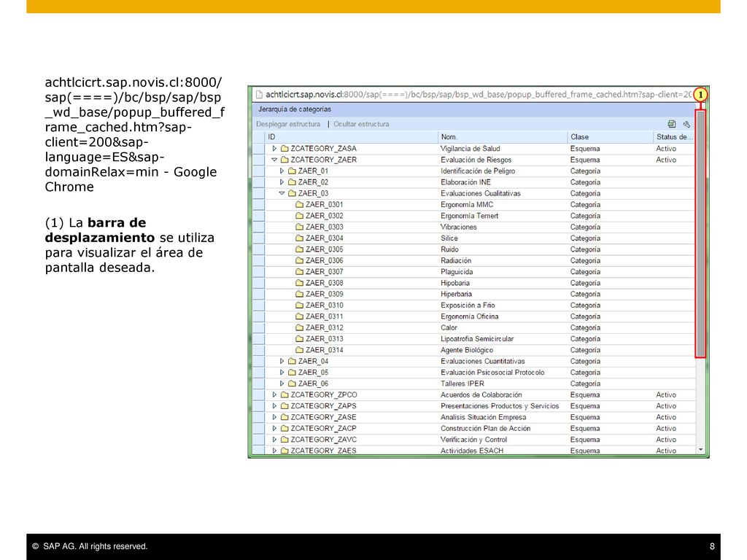Image resolution: width=747 pixels, height=560 pixels.
Task: Click 'Exposición a Frío' name cell
Action: click(468, 306)
